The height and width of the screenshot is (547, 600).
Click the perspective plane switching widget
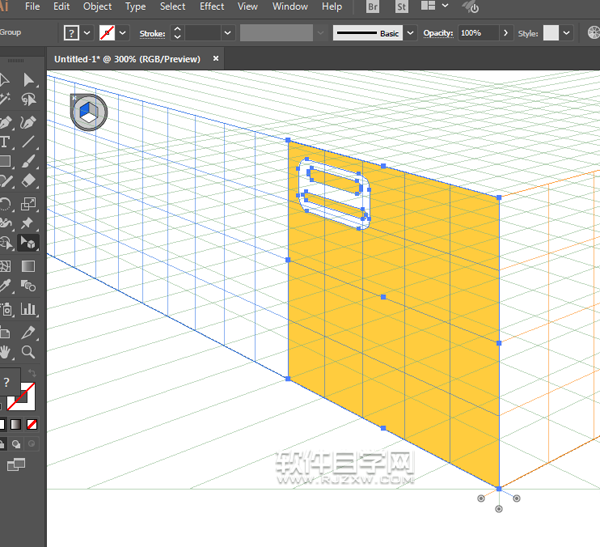[x=88, y=111]
